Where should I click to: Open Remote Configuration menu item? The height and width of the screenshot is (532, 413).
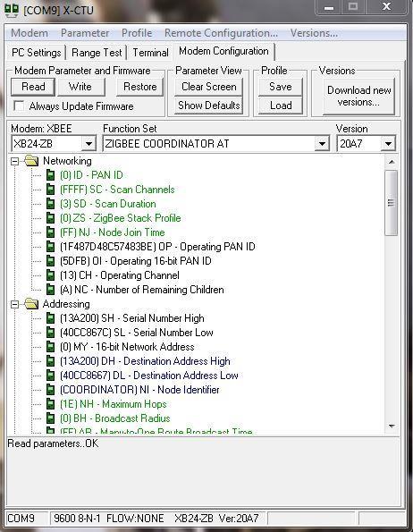pos(221,33)
